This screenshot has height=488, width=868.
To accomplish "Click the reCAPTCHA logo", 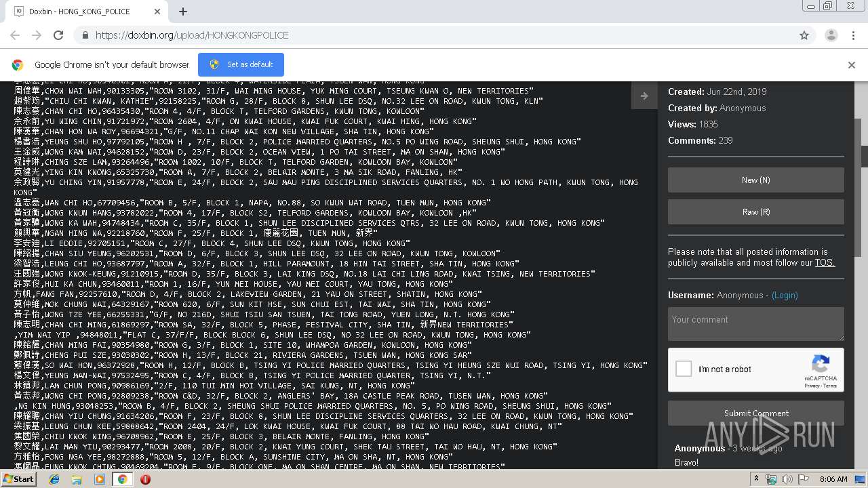I will 821,364.
